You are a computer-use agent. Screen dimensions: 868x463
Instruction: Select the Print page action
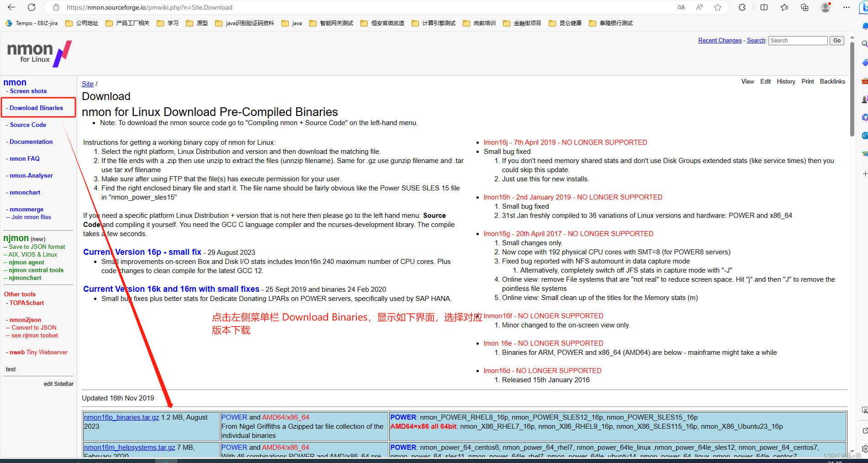[x=808, y=82]
